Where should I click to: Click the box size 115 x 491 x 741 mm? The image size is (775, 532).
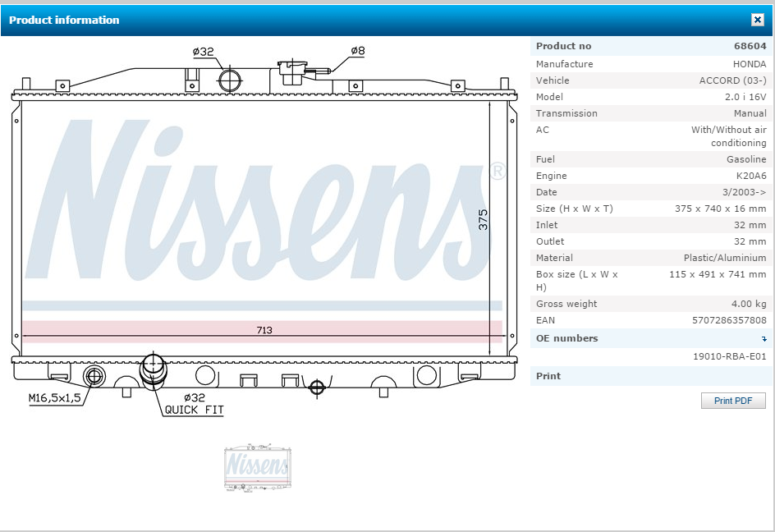click(718, 274)
